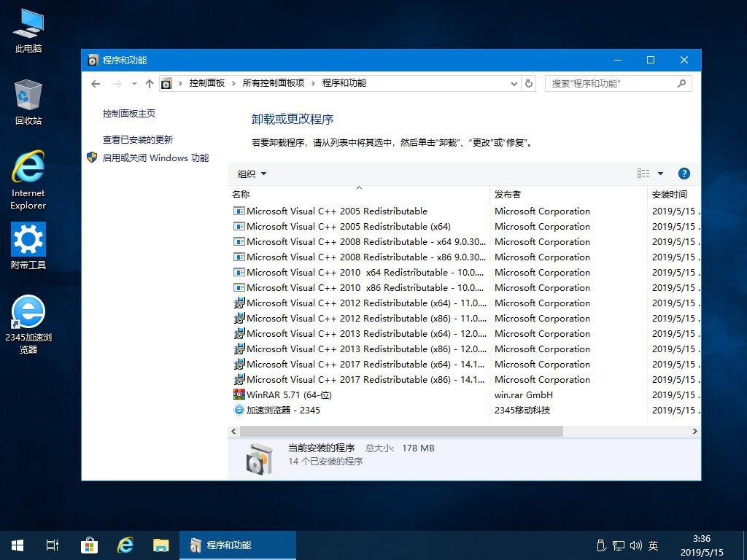Open the recent locations dropdown arrow

click(x=134, y=84)
